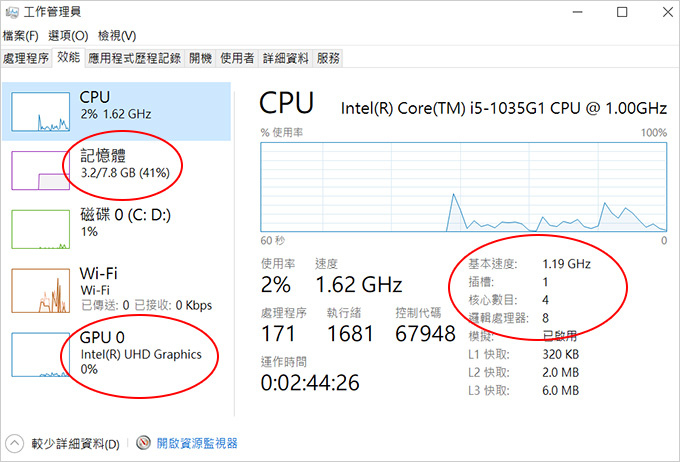Image resolution: width=680 pixels, height=462 pixels.
Task: Switch to the 使用者 tab
Action: (237, 58)
